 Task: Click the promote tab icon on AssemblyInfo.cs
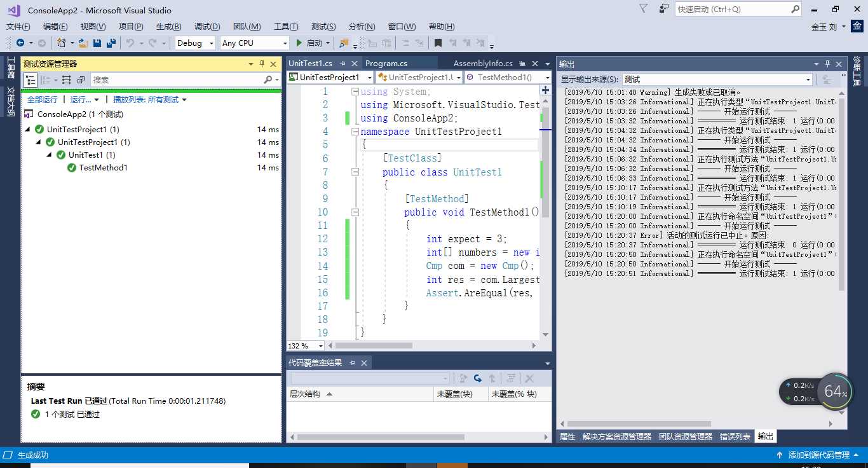click(521, 64)
